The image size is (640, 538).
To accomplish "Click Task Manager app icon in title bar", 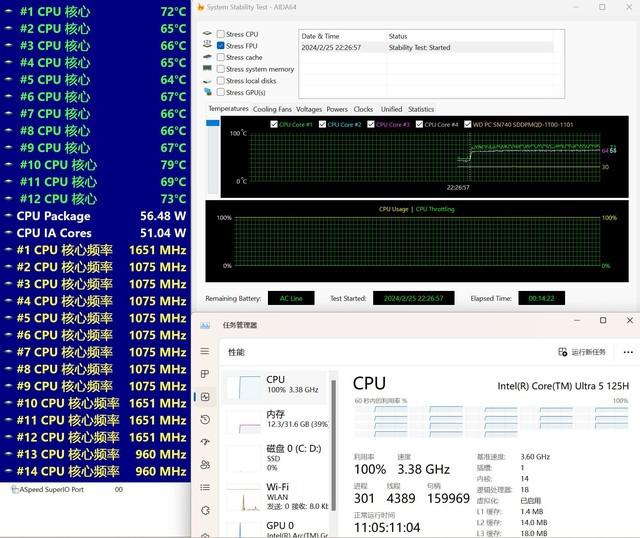I will (x=205, y=325).
